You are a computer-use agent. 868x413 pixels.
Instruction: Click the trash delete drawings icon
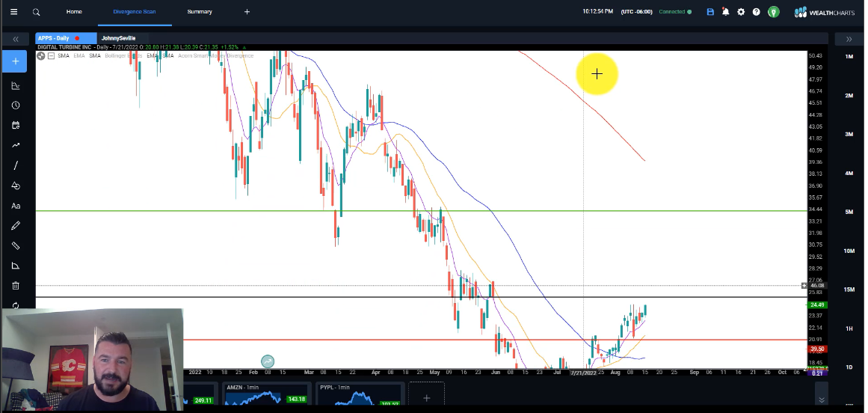16,286
